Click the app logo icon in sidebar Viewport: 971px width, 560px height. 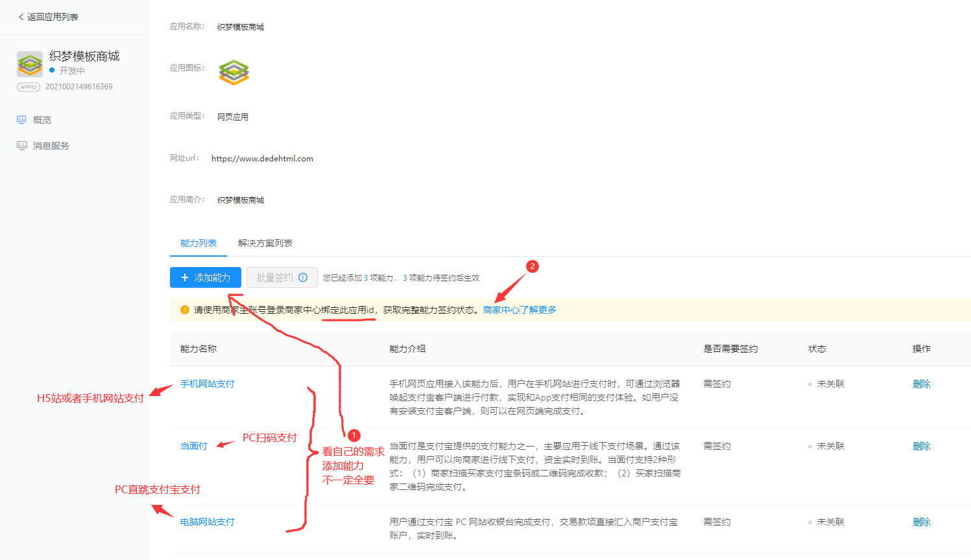tap(30, 64)
